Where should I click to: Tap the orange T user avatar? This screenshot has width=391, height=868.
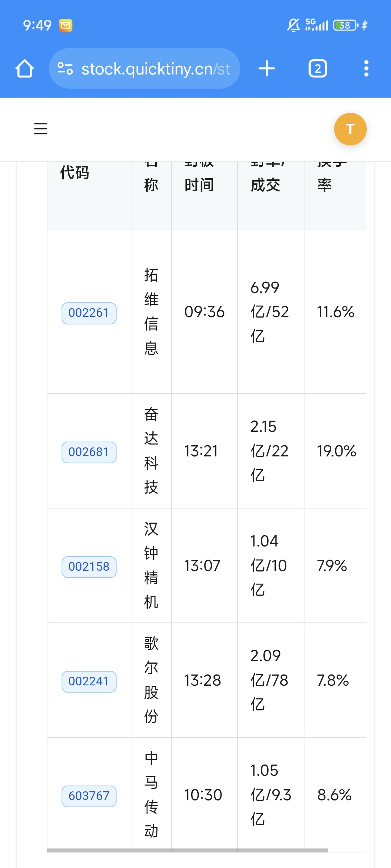tap(350, 129)
